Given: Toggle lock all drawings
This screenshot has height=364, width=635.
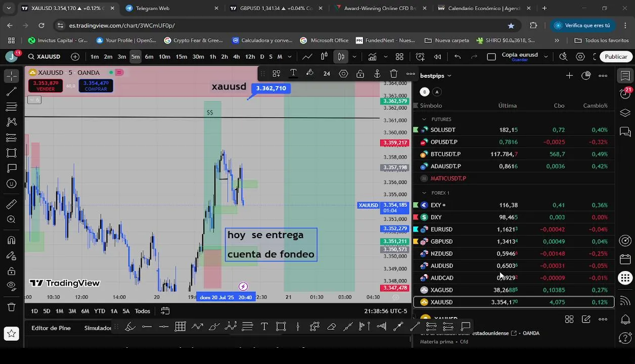Looking at the screenshot, I should (x=12, y=271).
